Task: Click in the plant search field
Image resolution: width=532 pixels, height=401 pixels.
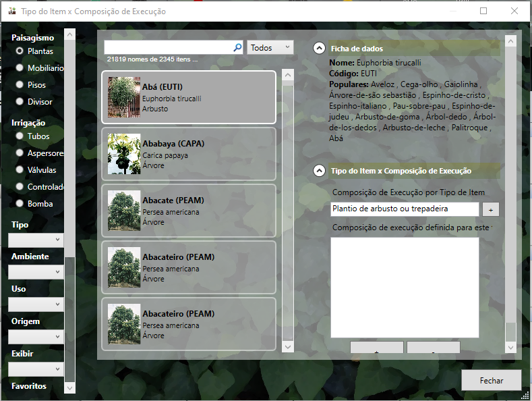Action: (x=169, y=48)
